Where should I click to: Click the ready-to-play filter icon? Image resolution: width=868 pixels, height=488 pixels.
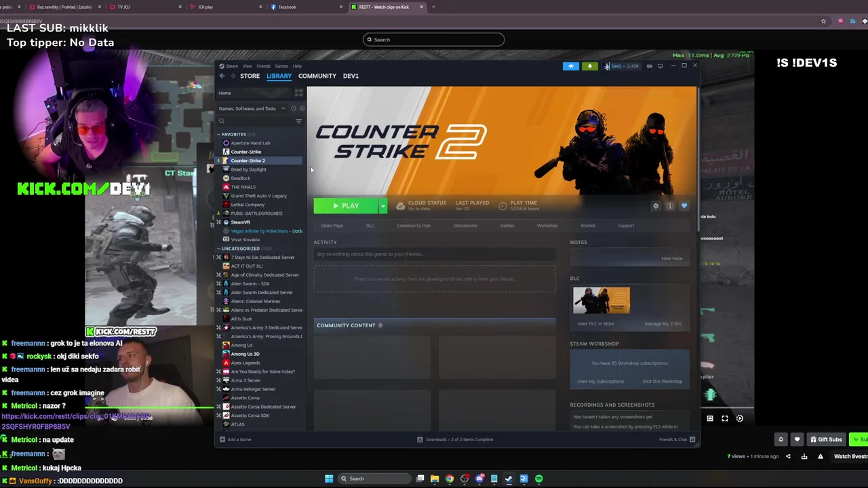(x=302, y=108)
